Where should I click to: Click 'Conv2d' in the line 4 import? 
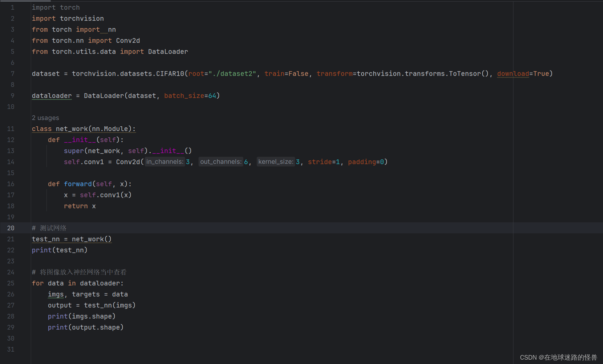(128, 40)
